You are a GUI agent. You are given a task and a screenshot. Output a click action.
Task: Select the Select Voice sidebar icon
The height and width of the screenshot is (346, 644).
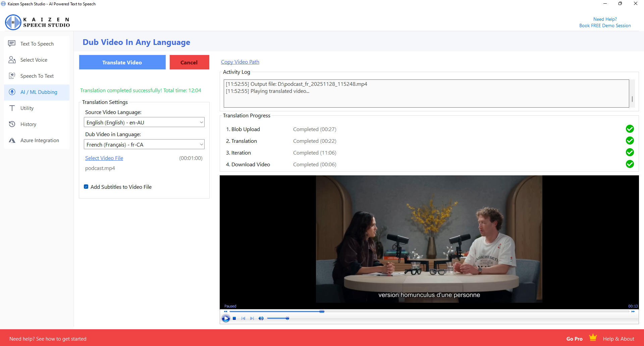[x=12, y=60]
